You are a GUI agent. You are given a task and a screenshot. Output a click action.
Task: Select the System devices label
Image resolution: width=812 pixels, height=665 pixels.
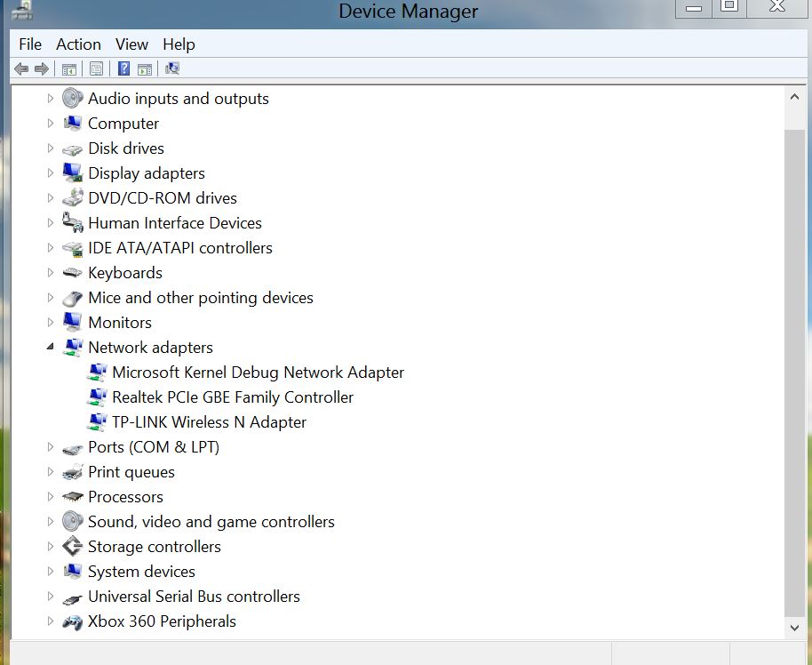[x=141, y=571]
